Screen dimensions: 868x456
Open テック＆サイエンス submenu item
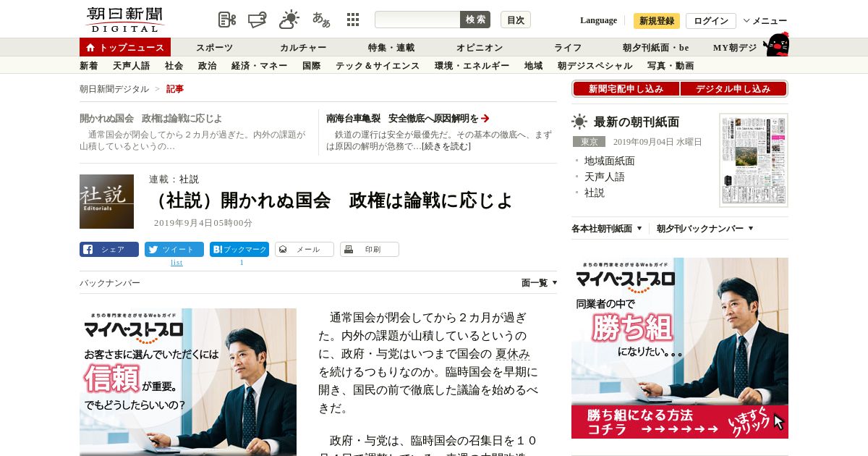378,66
